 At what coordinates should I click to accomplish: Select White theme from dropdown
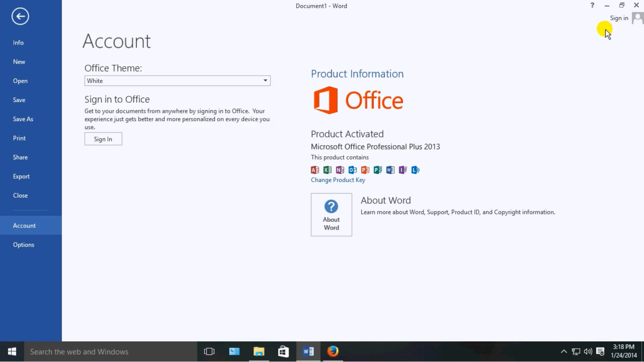click(177, 80)
